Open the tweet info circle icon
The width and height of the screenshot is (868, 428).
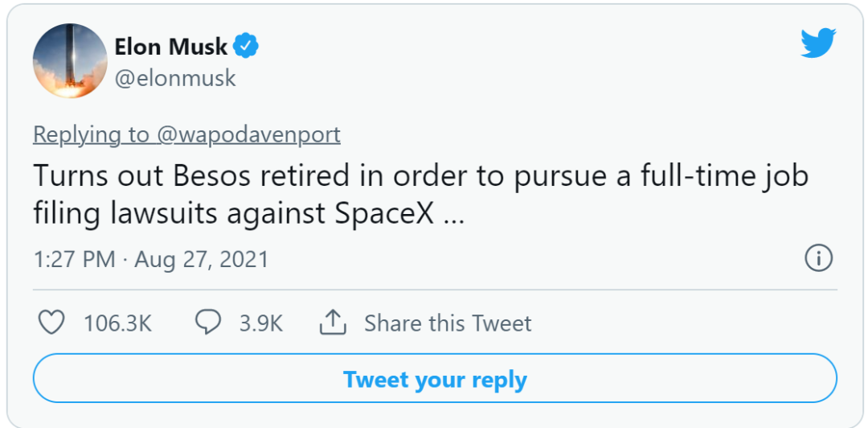point(818,259)
